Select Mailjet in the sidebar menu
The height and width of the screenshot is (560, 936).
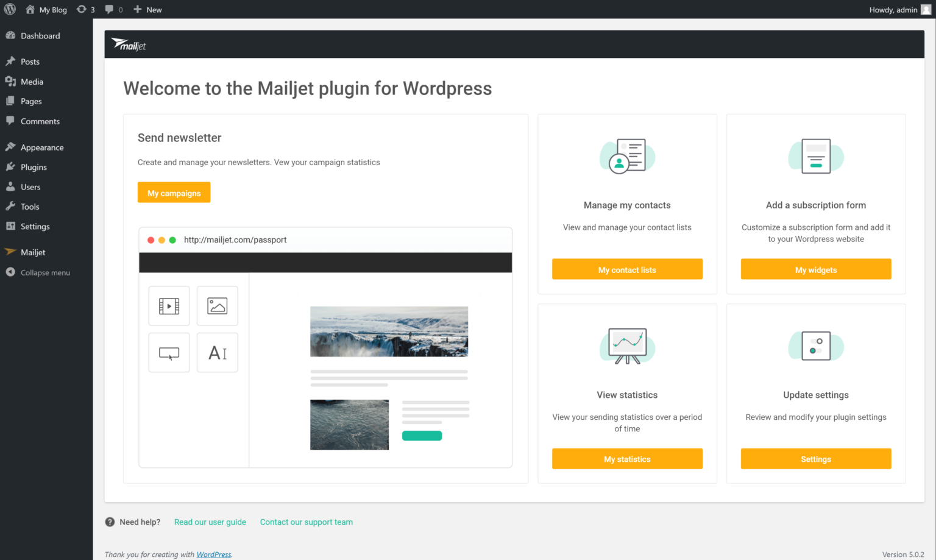click(33, 252)
